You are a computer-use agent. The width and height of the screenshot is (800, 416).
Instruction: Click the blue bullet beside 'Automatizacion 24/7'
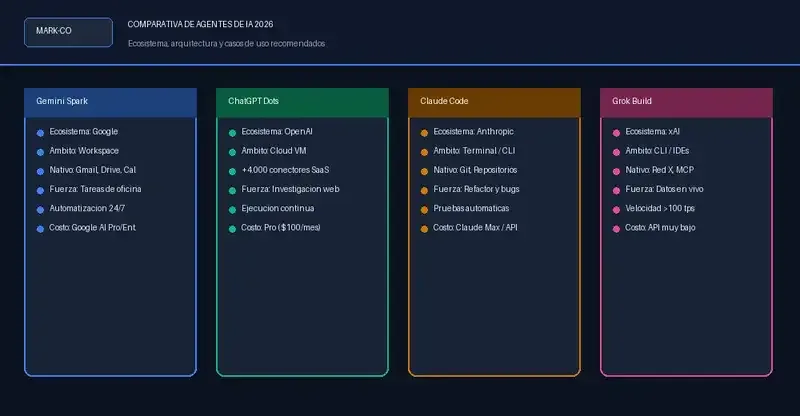40,209
